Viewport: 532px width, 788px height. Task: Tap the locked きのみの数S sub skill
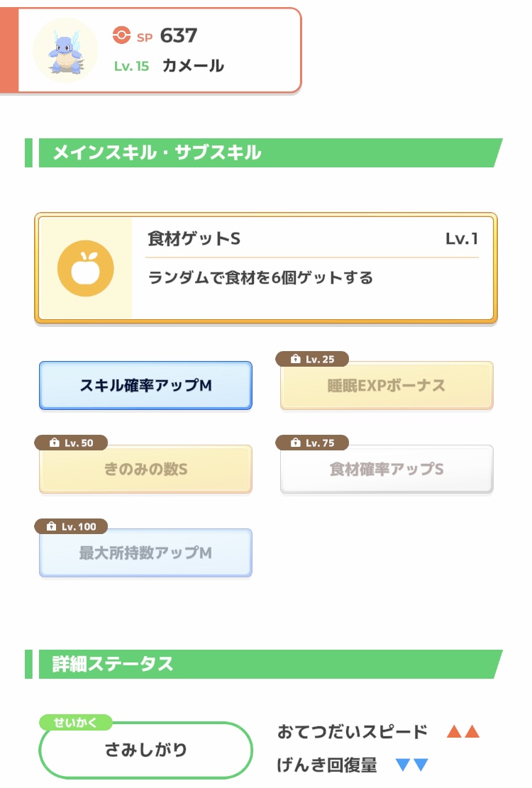pyautogui.click(x=145, y=469)
